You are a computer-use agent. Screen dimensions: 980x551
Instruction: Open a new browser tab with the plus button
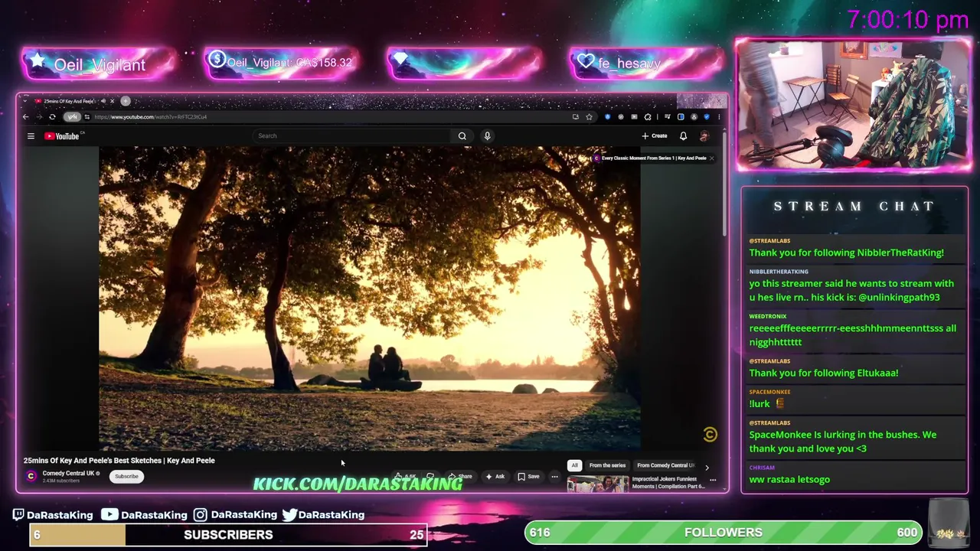point(126,101)
